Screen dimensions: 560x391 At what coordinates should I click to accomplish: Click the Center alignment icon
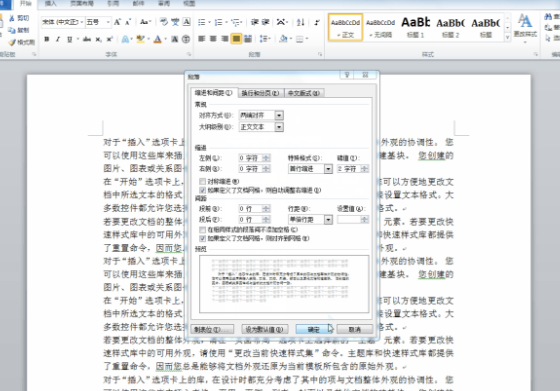pos(213,39)
